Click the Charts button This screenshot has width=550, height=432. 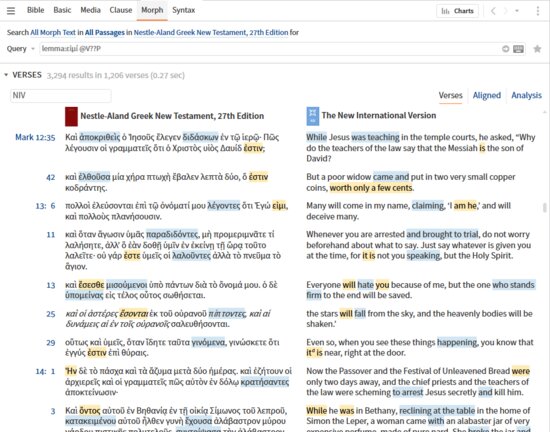(457, 11)
